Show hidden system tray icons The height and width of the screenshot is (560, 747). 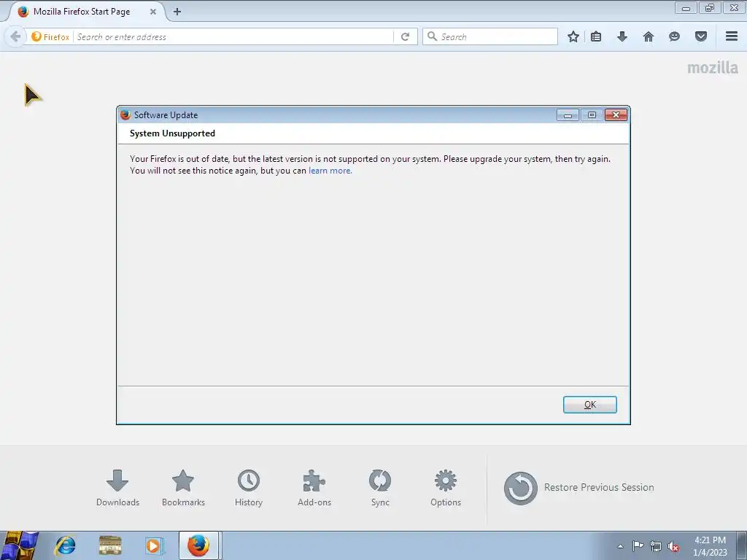620,546
